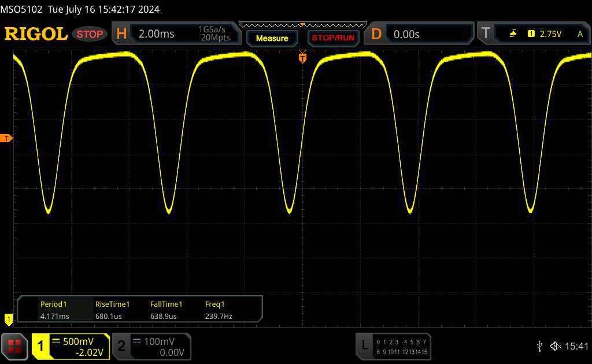Toggle the STOP acquisition status button
The width and height of the screenshot is (592, 364).
[90, 34]
